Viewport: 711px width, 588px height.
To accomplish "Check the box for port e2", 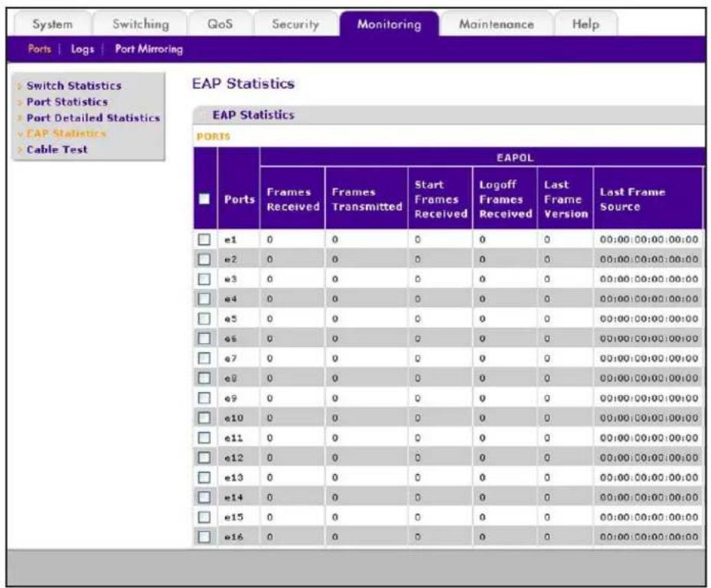I will (204, 259).
